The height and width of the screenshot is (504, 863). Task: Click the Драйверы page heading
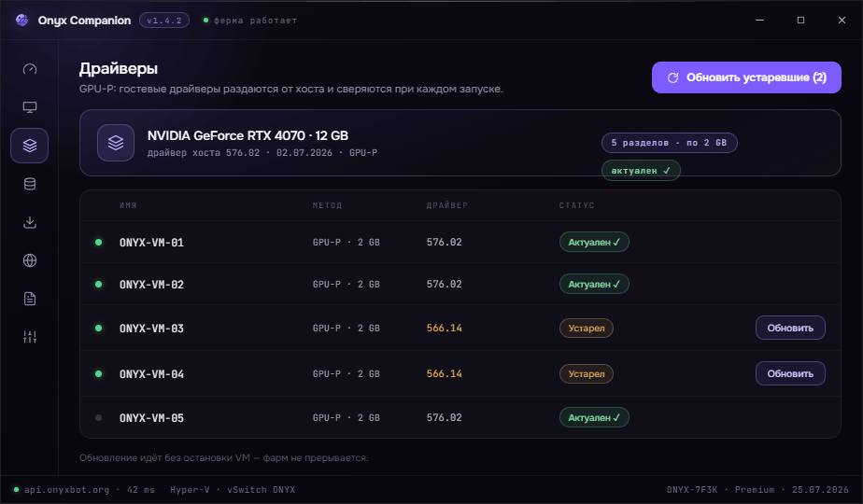(x=119, y=68)
